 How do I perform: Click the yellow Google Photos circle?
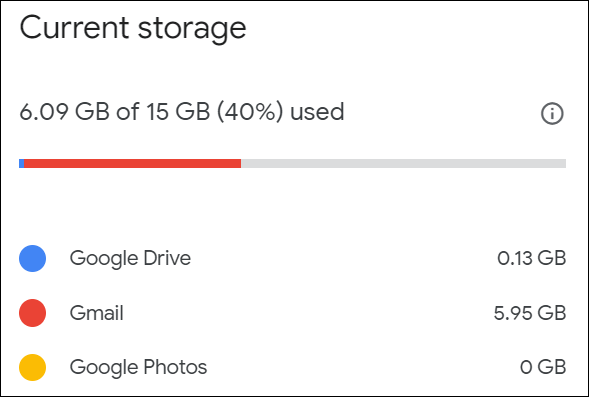tap(33, 367)
